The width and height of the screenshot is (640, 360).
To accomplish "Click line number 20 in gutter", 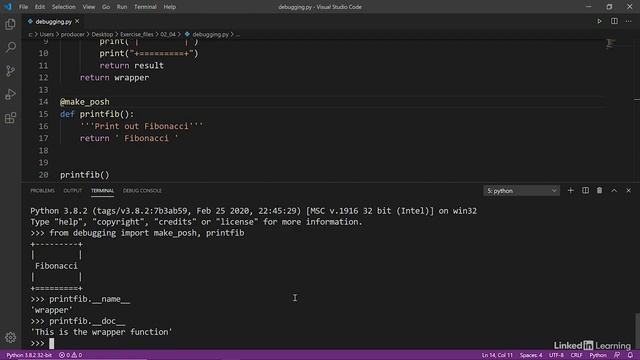I will coord(43,175).
